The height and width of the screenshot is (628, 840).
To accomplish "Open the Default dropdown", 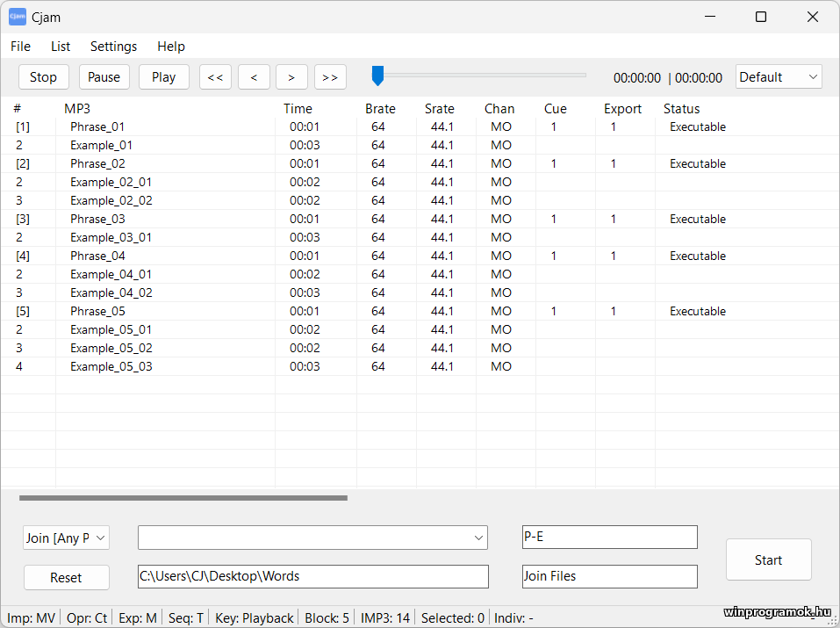I will coord(778,77).
